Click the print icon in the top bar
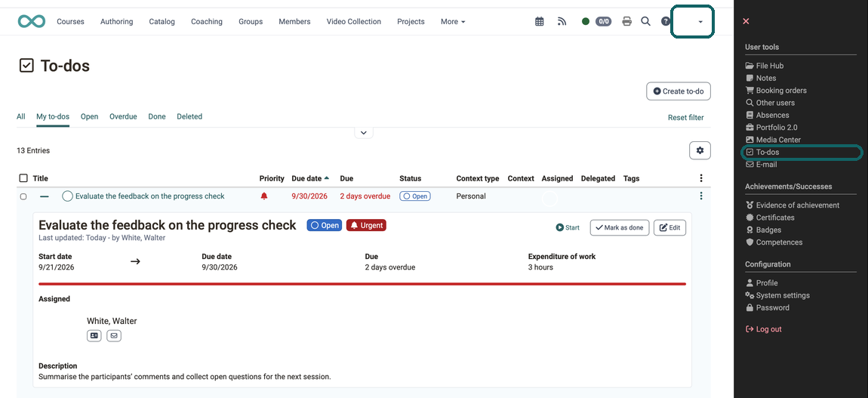868x398 pixels. click(626, 22)
